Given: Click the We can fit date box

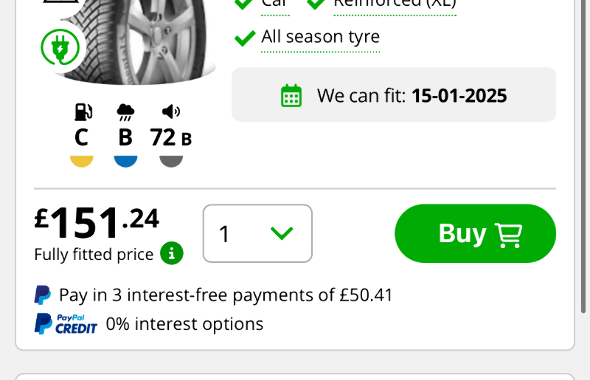Looking at the screenshot, I should pyautogui.click(x=394, y=95).
